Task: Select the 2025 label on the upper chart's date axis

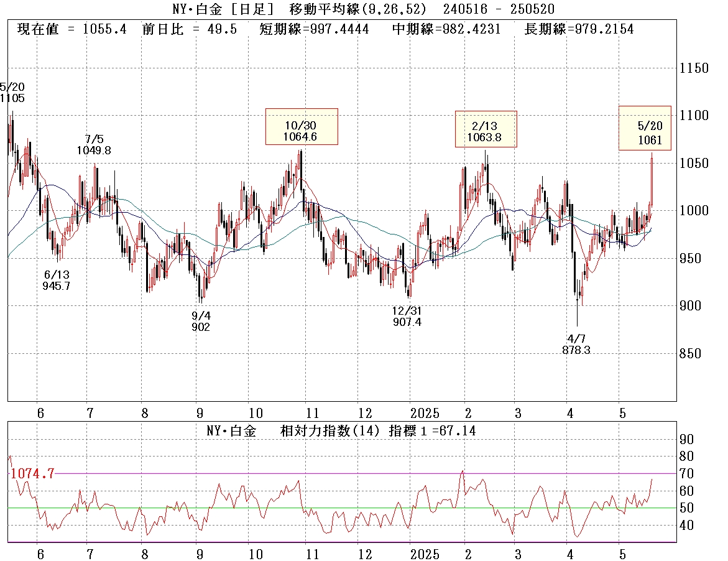Action: 425,414
